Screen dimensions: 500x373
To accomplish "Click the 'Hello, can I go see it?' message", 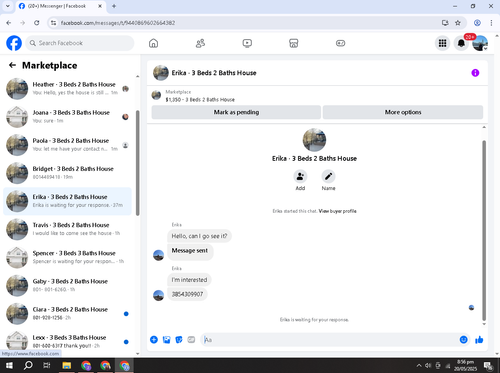I will tap(199, 236).
